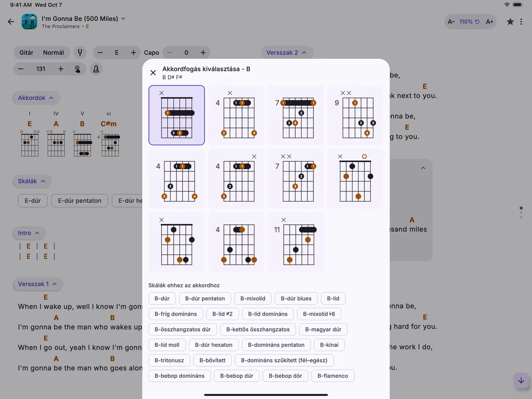Transpose the key E up one step
The image size is (532, 399).
point(133,53)
